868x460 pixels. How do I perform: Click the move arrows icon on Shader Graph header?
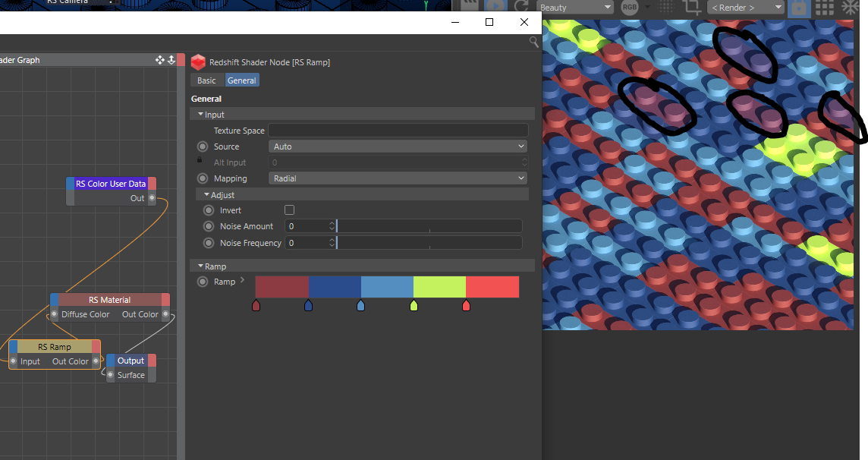coord(160,60)
